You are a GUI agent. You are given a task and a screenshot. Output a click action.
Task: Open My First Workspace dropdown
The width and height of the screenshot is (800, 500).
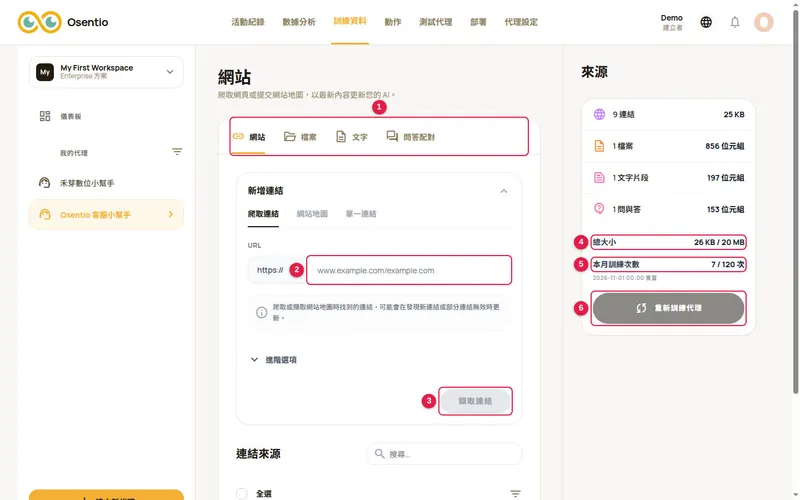[106, 72]
